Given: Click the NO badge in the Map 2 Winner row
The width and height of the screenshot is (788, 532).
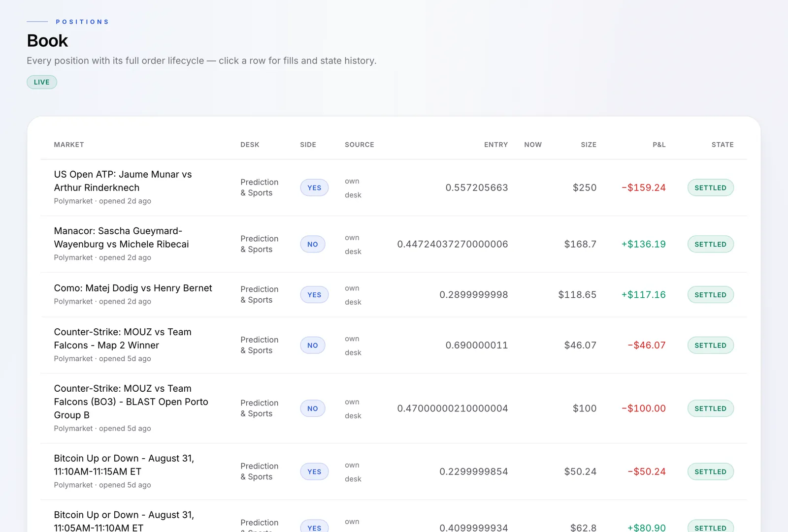Looking at the screenshot, I should coord(313,345).
